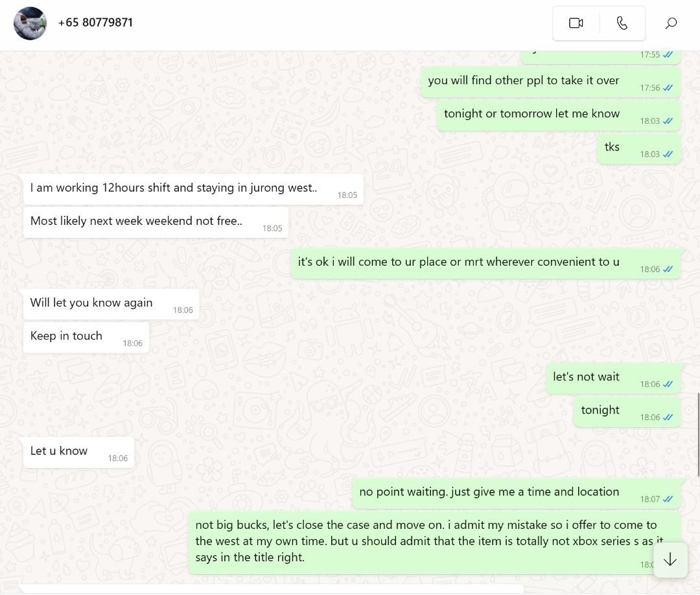Select the 'Will let you know again' message
Screen dimensions: 700x595
(x=111, y=305)
